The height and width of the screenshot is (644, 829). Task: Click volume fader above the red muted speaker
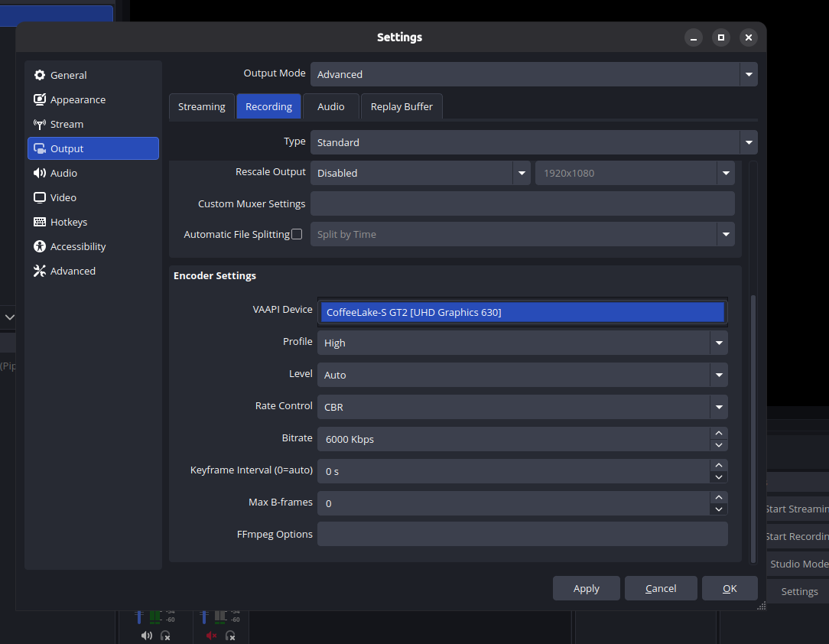[x=204, y=616]
